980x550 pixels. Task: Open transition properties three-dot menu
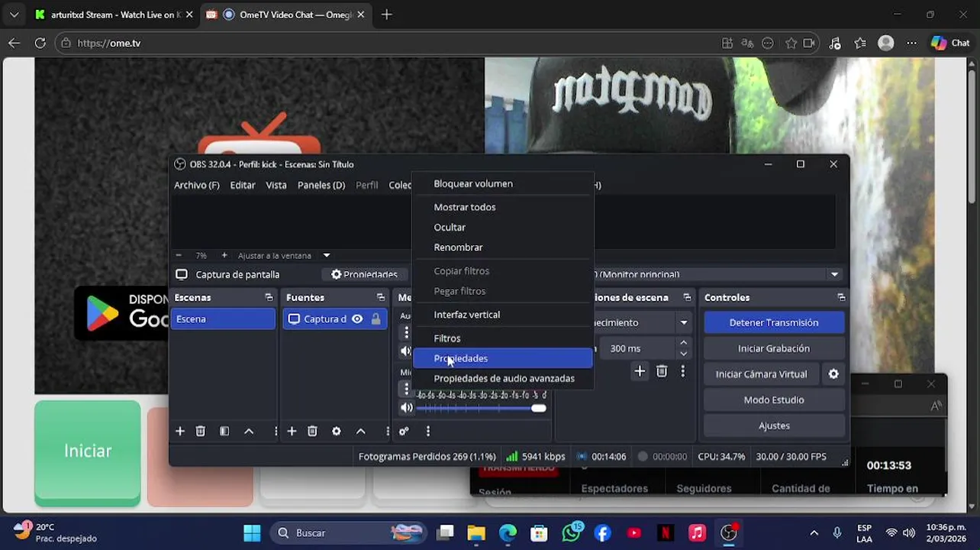pyautogui.click(x=683, y=372)
